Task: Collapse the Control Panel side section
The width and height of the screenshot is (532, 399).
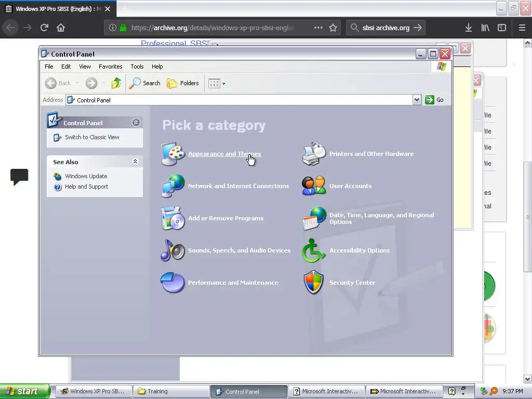Action: pos(136,123)
